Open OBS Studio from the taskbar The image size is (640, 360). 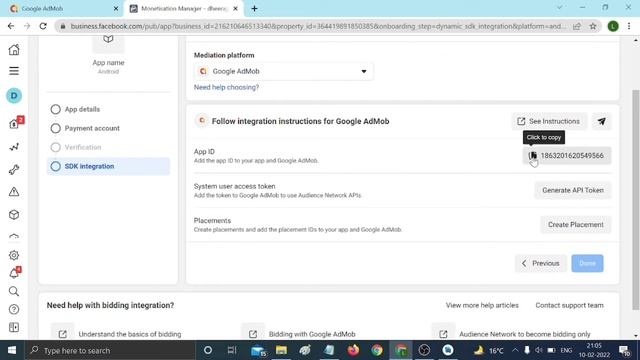[424, 350]
